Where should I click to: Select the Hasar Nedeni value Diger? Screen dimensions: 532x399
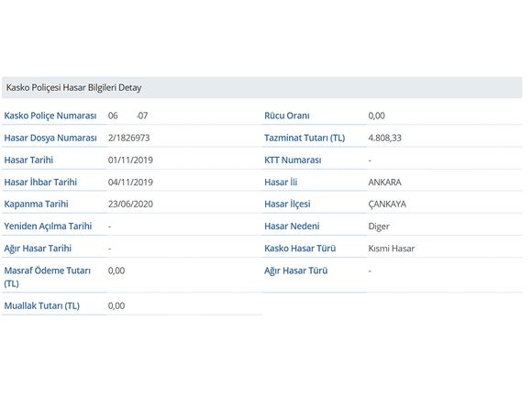[379, 227]
